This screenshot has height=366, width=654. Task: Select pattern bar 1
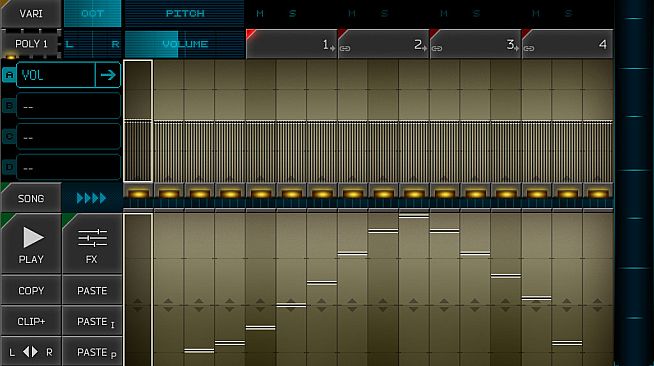(x=292, y=44)
